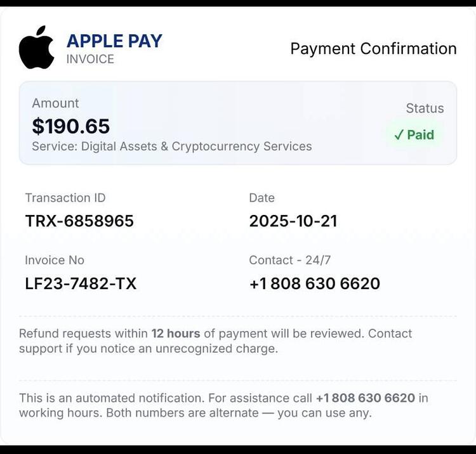Select transaction ID TRX-6858965
This screenshot has height=454, width=476.
tap(79, 221)
